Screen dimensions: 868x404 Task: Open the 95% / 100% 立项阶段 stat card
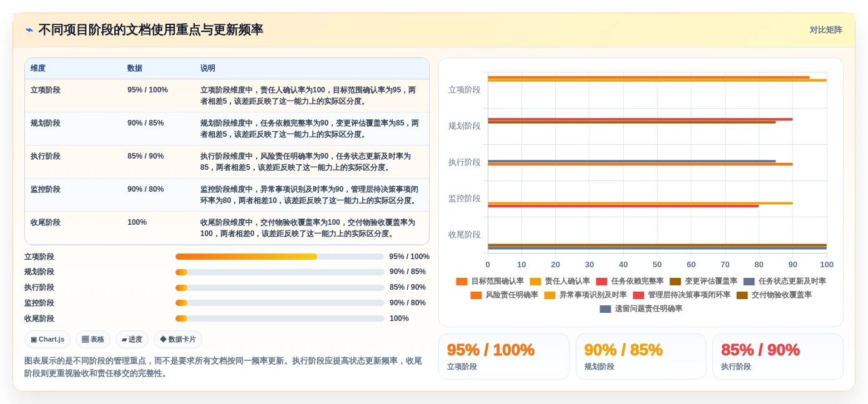point(504,357)
